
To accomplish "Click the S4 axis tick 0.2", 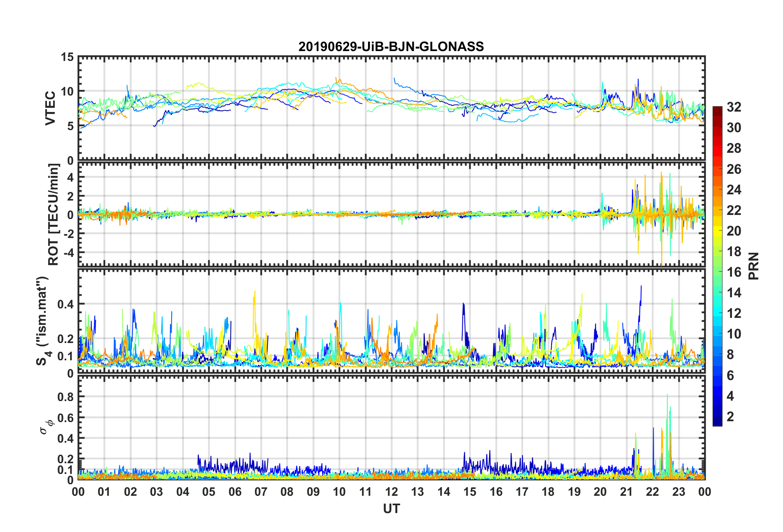I will click(x=66, y=339).
